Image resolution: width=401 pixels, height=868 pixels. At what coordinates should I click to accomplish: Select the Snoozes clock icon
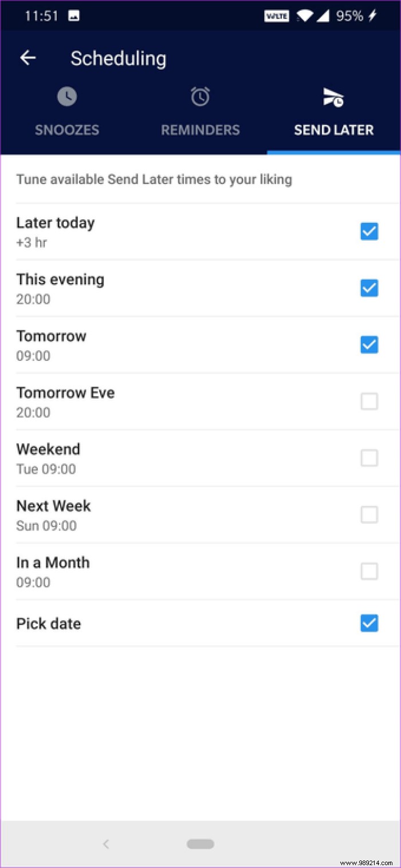(x=67, y=96)
